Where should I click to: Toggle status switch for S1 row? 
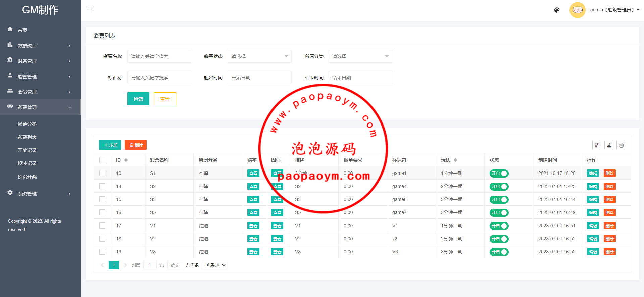point(499,174)
